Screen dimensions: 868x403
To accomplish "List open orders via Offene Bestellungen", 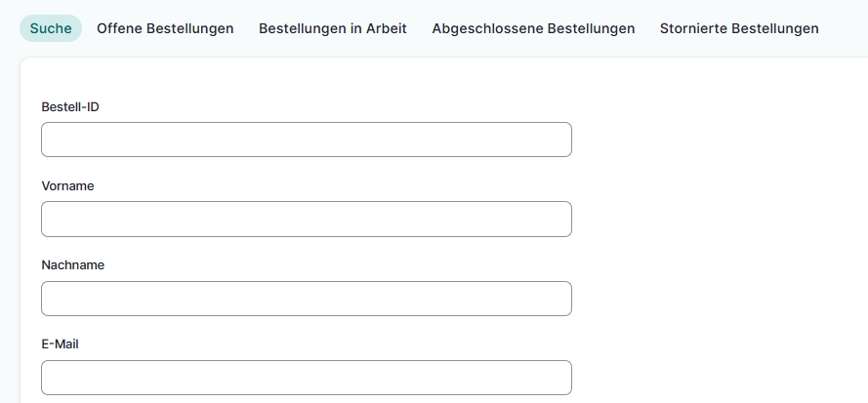I will point(165,28).
